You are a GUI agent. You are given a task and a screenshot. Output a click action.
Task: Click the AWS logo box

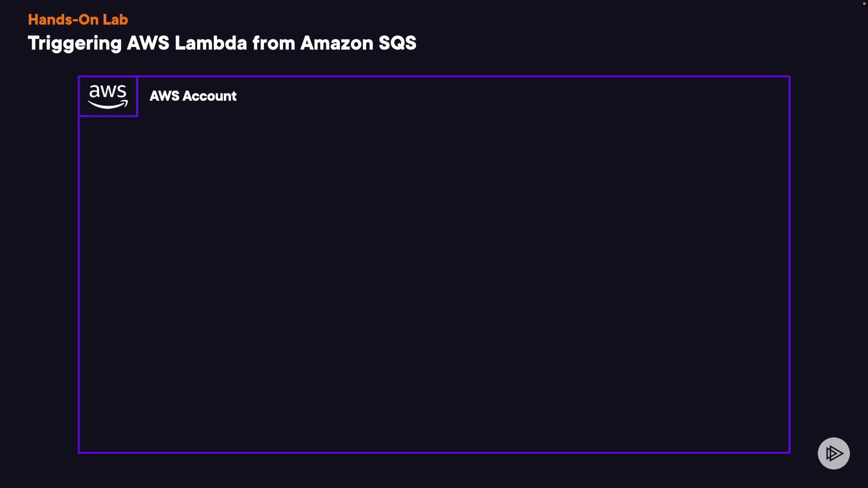[108, 96]
